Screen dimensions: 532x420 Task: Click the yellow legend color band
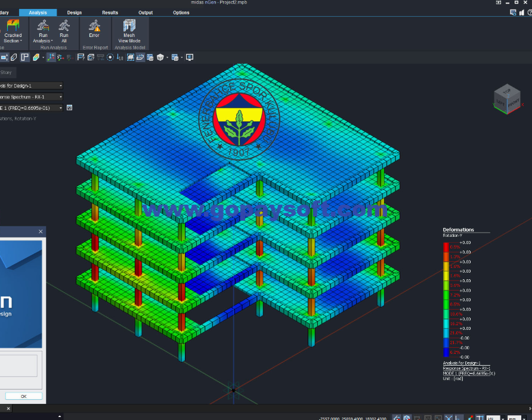coord(446,276)
